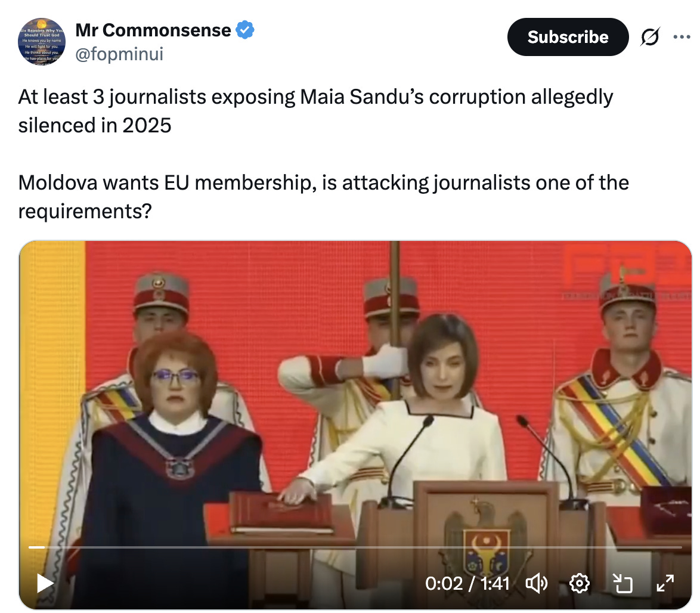Click the video frame center to play
This screenshot has height=613, width=700.
[355, 425]
